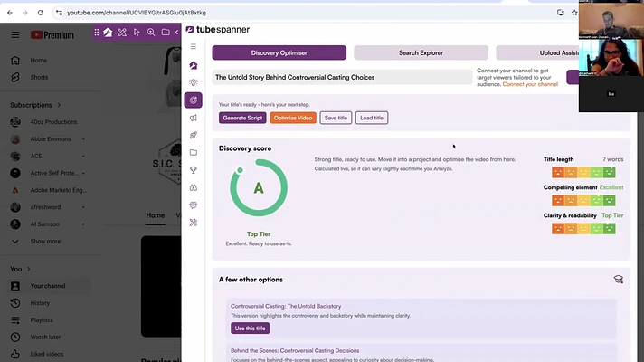Switch to the Search Explorer tab
The height and width of the screenshot is (362, 644).
(421, 52)
